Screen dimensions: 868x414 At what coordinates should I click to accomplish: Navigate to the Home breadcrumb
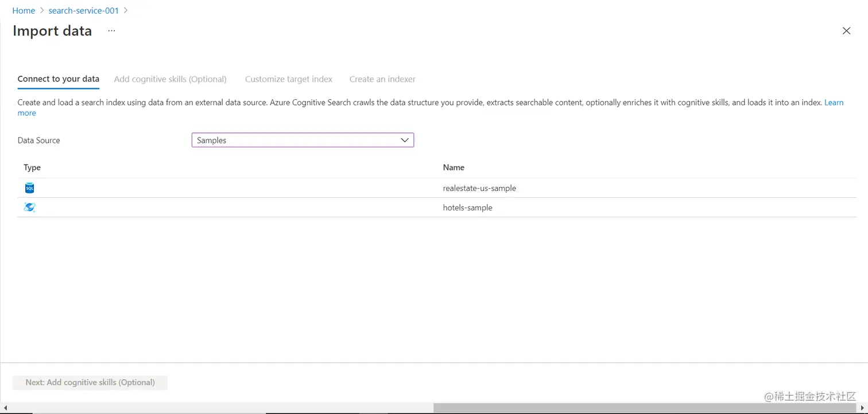24,10
